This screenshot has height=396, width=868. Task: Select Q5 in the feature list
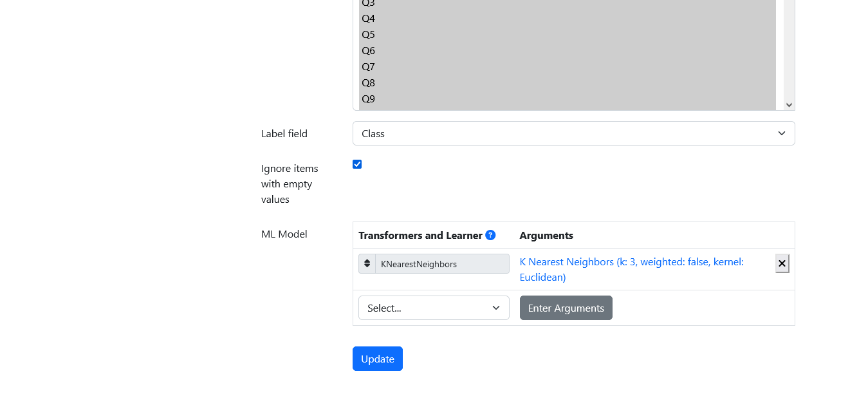click(x=568, y=35)
